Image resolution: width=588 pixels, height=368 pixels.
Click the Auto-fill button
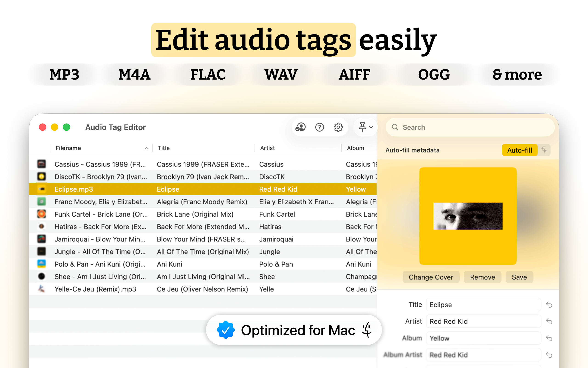520,150
